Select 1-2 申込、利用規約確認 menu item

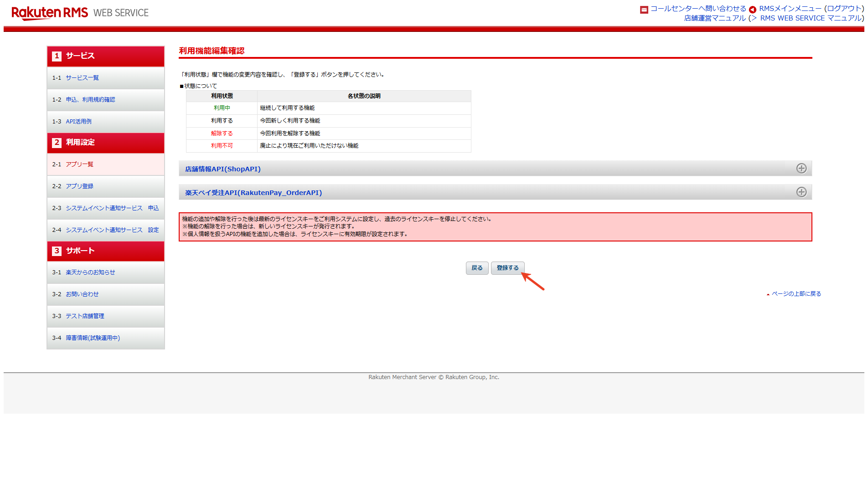(106, 100)
